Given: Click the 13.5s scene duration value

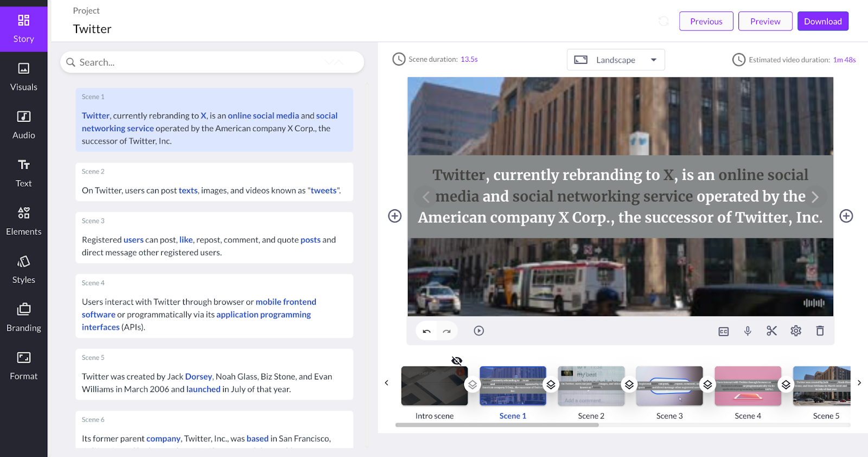Looking at the screenshot, I should coord(469,59).
